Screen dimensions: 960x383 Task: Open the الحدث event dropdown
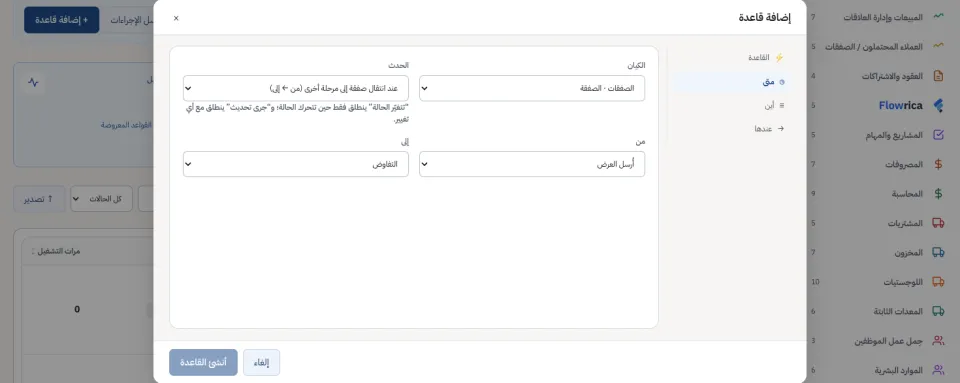pos(296,88)
